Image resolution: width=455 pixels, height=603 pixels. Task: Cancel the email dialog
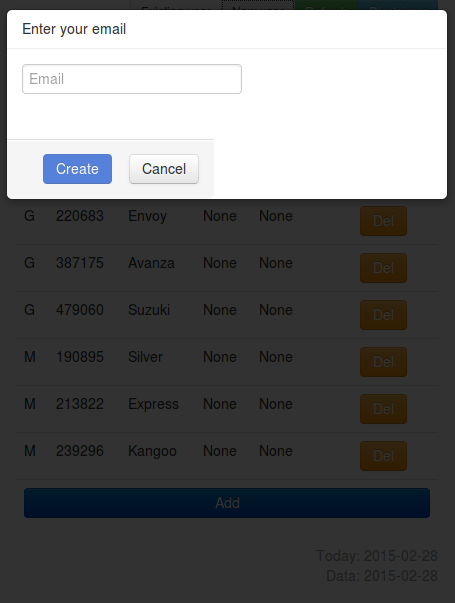pos(164,169)
